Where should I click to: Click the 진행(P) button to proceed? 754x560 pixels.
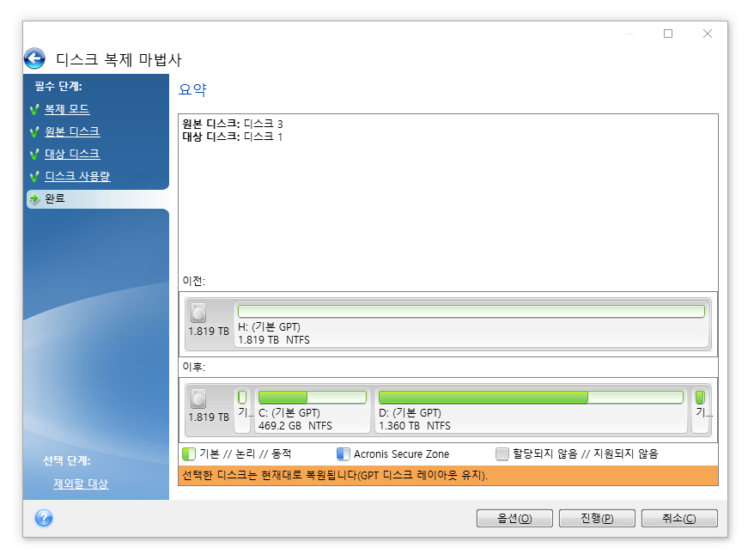click(597, 518)
